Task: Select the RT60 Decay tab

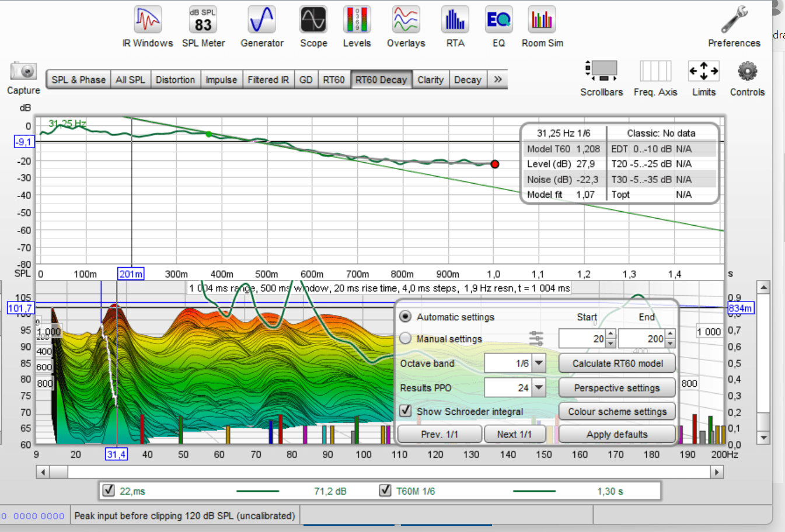Action: (381, 80)
